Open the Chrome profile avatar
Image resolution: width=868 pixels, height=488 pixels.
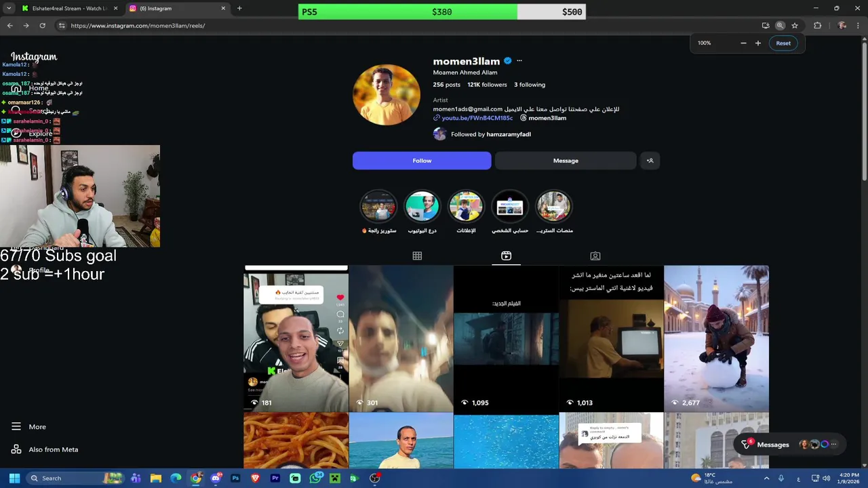(x=842, y=26)
